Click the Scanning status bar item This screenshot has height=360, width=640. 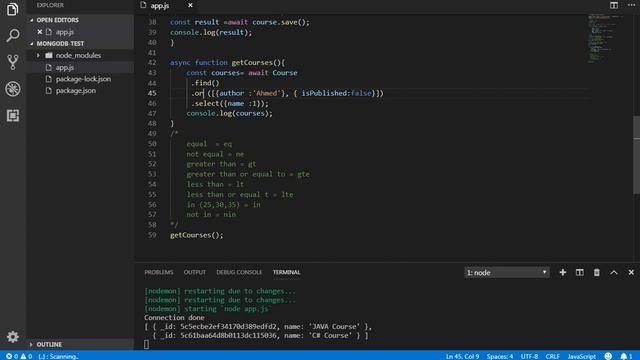pos(58,356)
